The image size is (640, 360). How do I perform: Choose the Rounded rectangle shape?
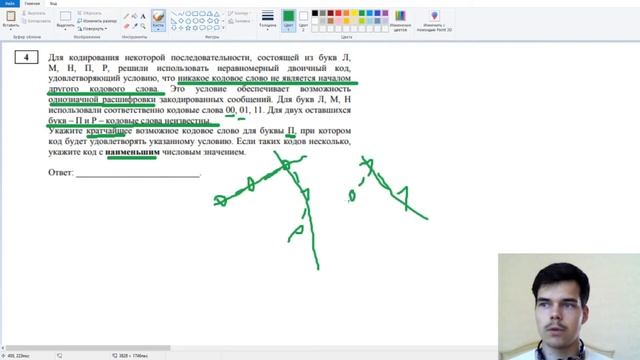coord(202,13)
